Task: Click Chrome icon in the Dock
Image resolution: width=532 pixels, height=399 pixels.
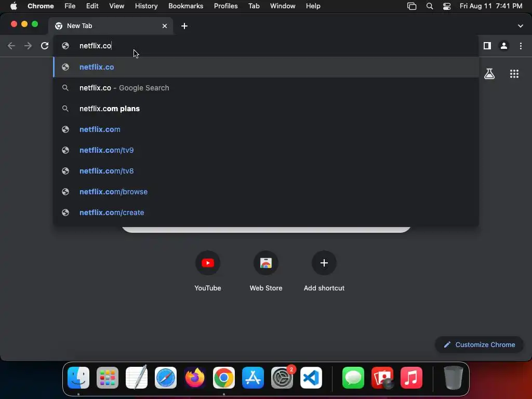Action: coord(223,378)
